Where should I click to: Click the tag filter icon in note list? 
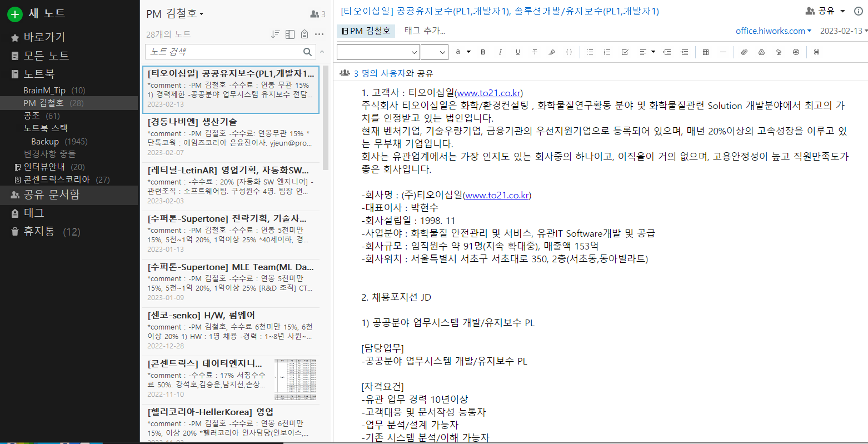(x=305, y=34)
